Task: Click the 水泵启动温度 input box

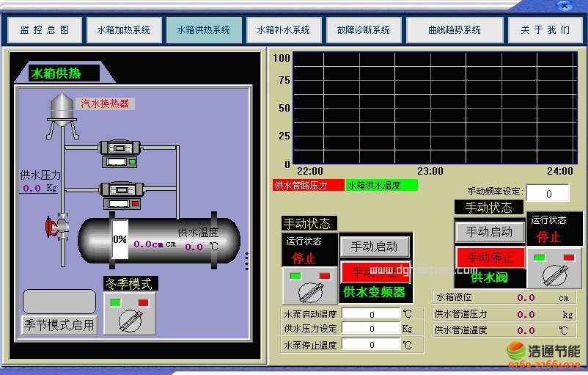Action: (x=370, y=314)
